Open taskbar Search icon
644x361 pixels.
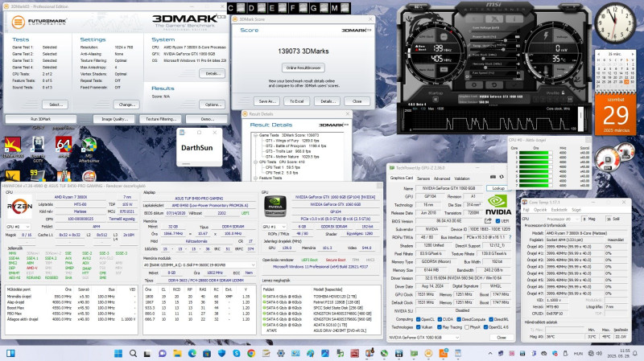[x=133, y=353]
